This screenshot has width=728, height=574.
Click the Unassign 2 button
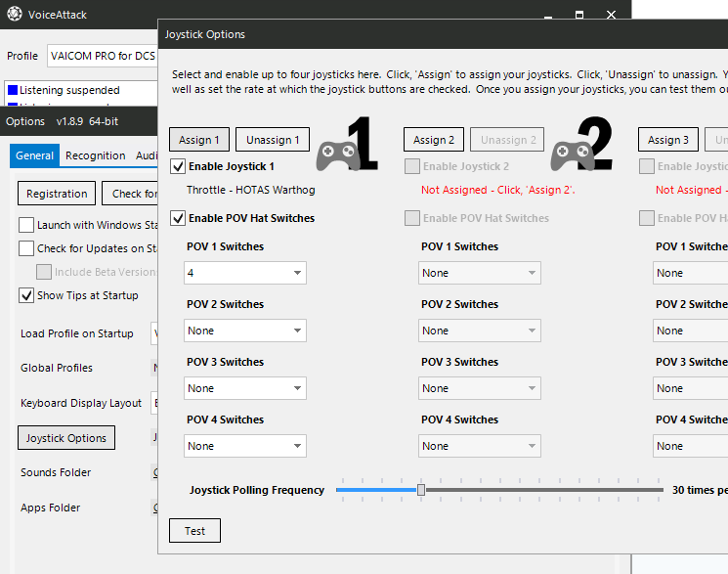tap(507, 140)
